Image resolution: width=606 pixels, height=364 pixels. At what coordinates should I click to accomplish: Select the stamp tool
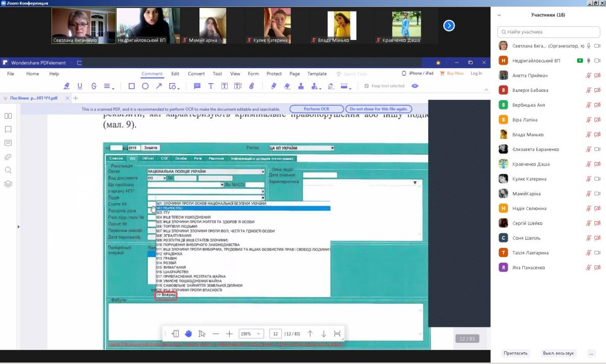point(301,86)
